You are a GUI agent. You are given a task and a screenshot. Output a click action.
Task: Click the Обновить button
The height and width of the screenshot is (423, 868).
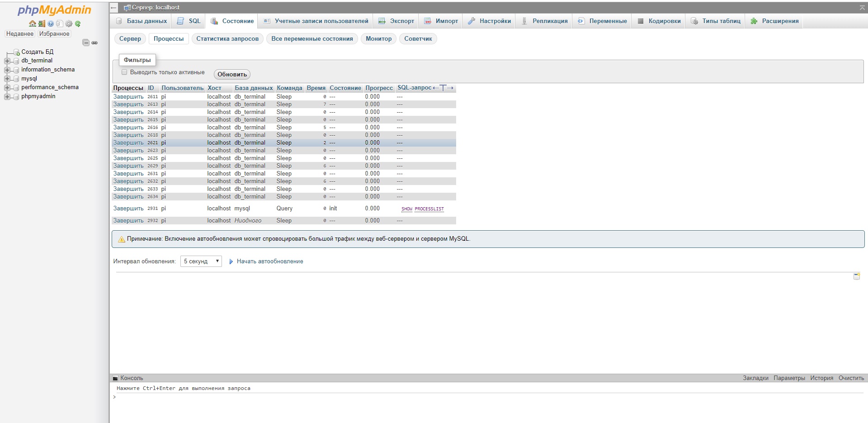pos(231,74)
